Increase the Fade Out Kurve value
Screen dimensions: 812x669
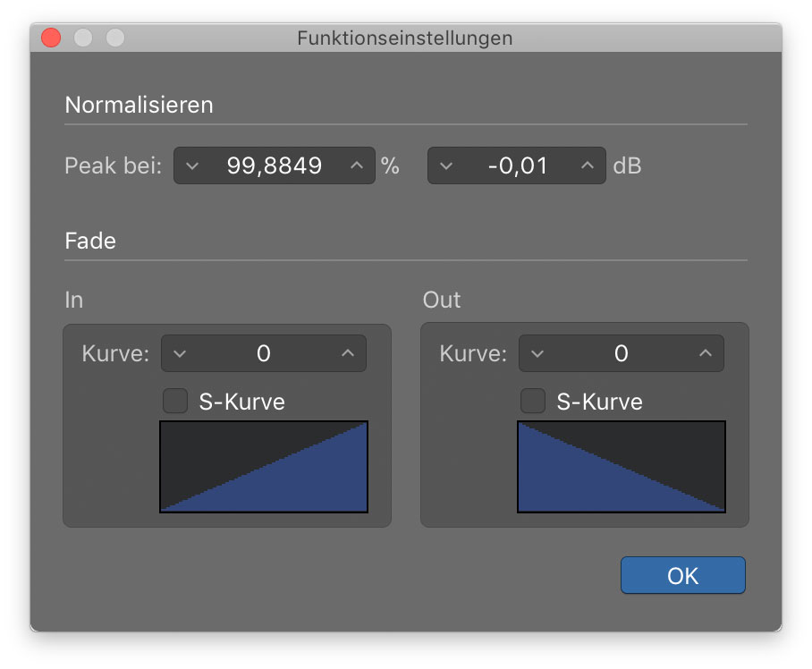point(705,353)
